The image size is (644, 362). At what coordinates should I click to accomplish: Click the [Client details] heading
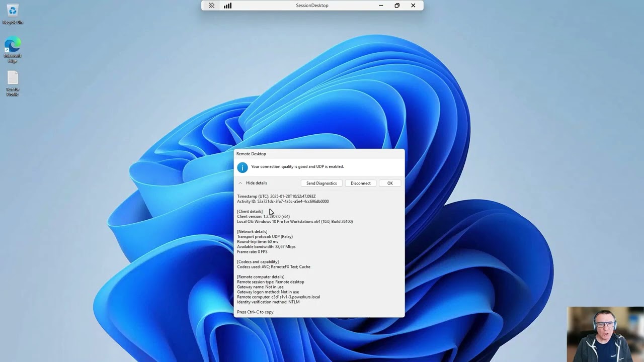coord(250,211)
